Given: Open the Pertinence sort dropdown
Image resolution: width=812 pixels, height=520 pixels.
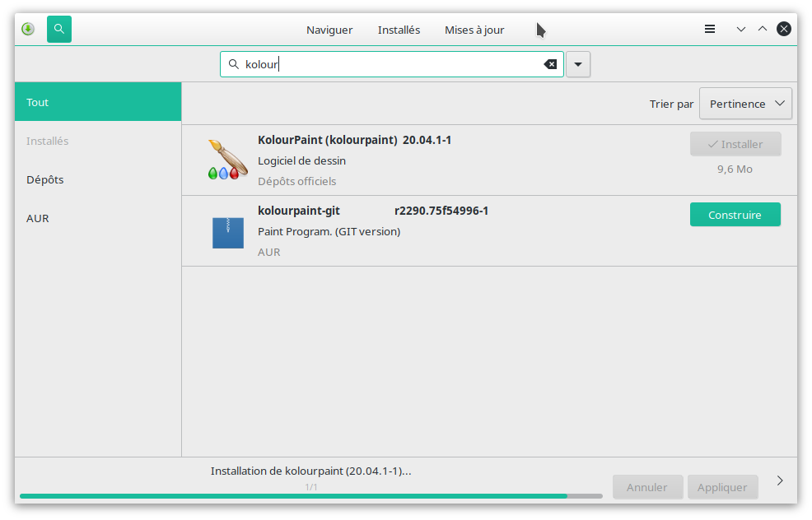Looking at the screenshot, I should (x=745, y=104).
